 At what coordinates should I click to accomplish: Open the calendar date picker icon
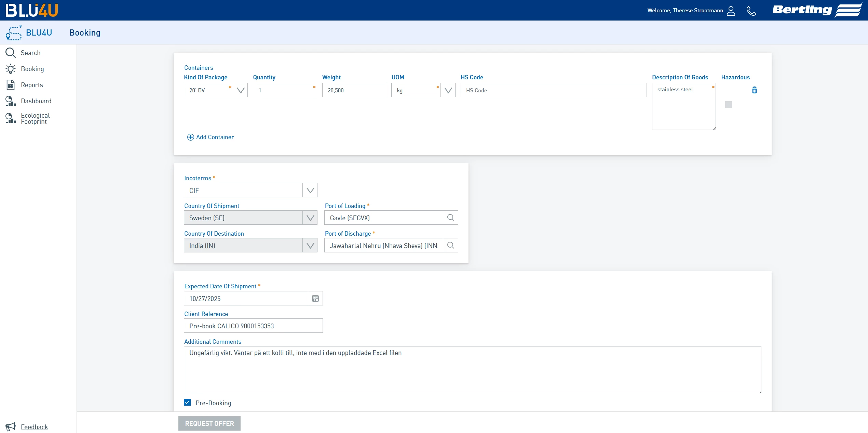pyautogui.click(x=315, y=298)
